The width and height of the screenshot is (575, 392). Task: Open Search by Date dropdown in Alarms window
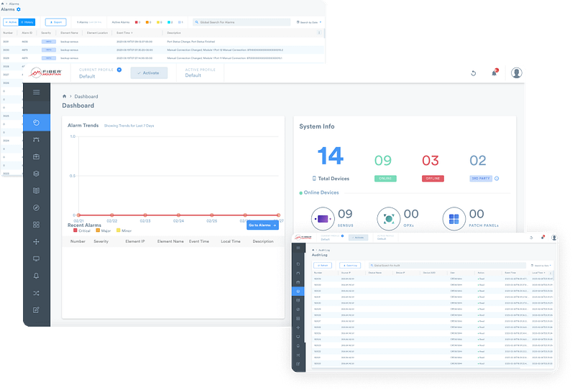pos(309,22)
